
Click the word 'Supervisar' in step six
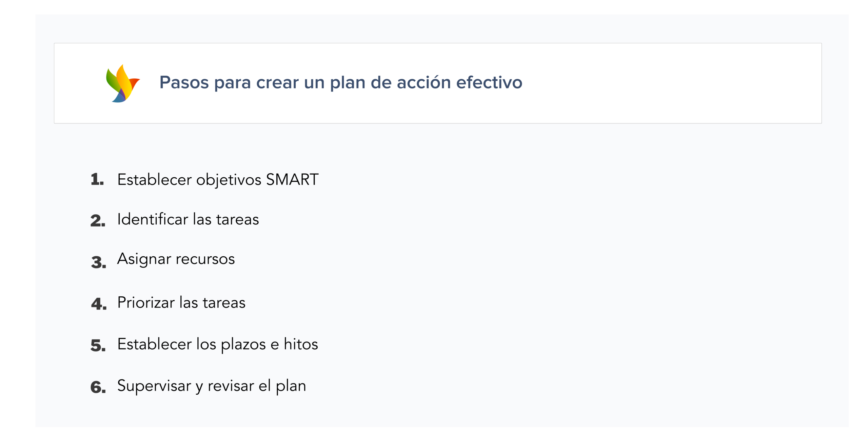pyautogui.click(x=154, y=386)
